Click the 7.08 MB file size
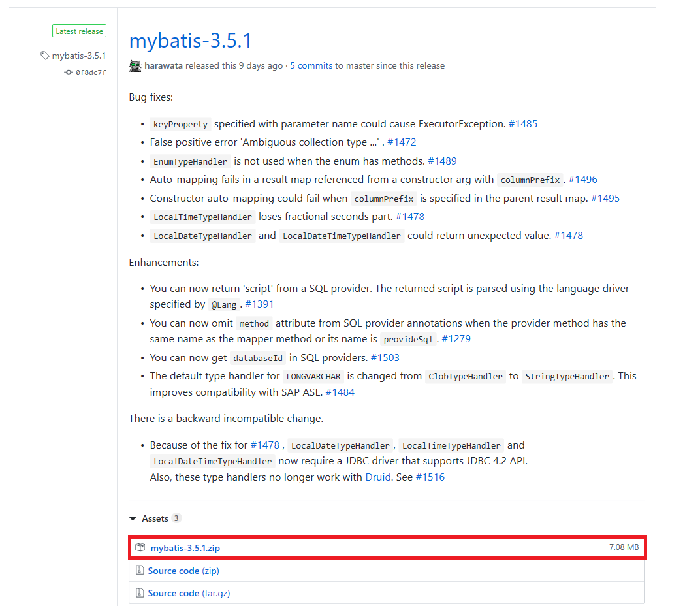 pyautogui.click(x=624, y=547)
